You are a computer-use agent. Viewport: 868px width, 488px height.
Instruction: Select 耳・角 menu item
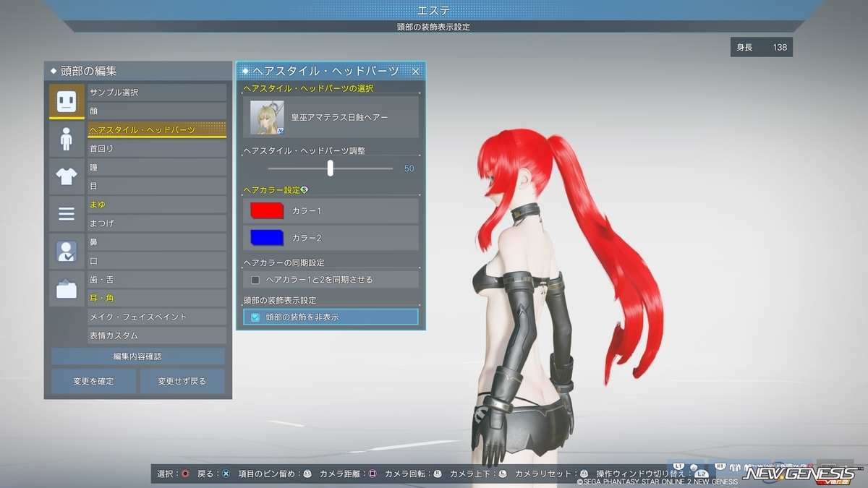pyautogui.click(x=157, y=299)
